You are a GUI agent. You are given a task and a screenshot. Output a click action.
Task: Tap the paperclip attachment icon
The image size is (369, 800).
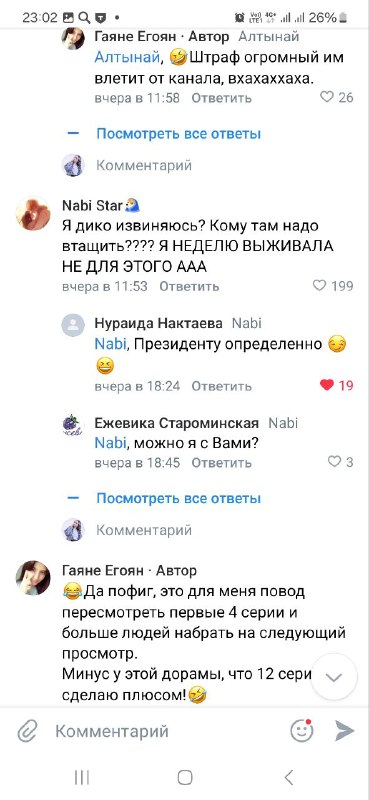tap(26, 731)
